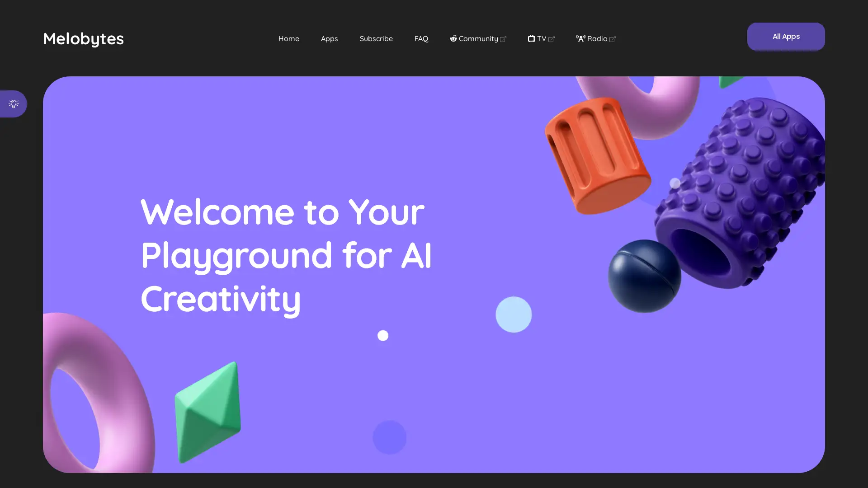Click the Community menu icon
Screen dimensions: 868x488
[x=453, y=38]
